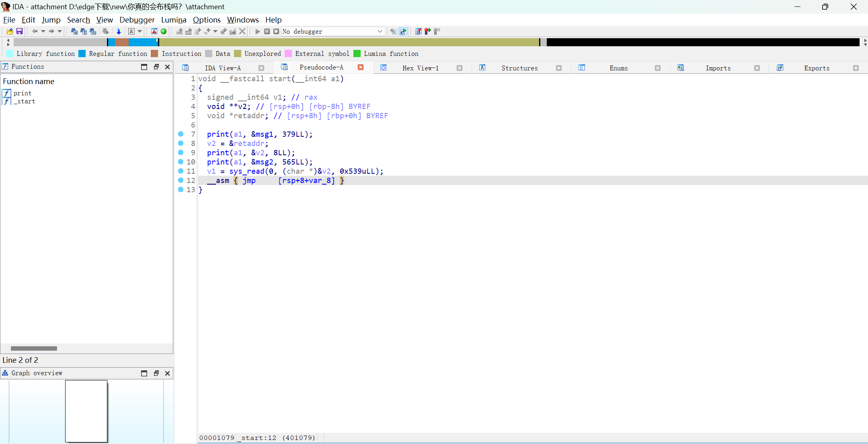
Task: Click the toolbar X delete icon
Action: pos(242,31)
